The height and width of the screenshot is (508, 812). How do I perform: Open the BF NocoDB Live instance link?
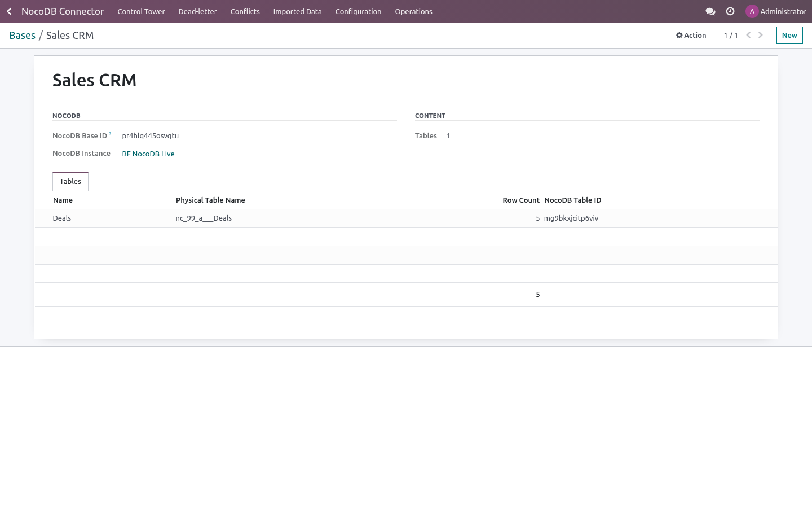point(148,154)
